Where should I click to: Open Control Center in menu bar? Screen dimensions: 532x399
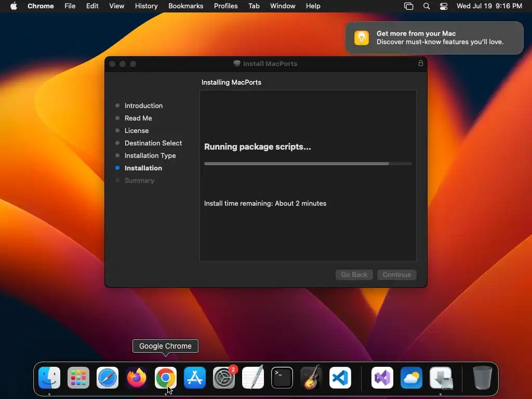[x=444, y=6]
